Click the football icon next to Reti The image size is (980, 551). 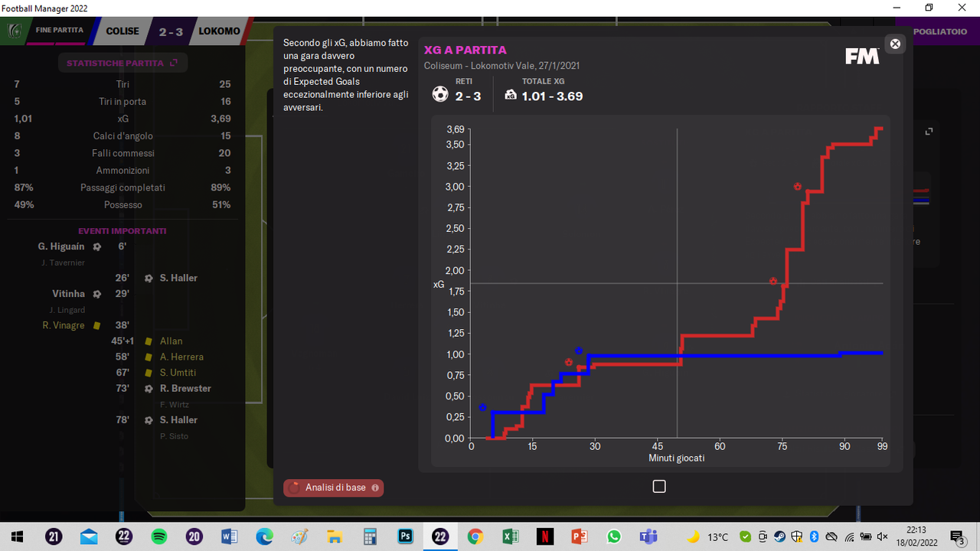tap(440, 94)
